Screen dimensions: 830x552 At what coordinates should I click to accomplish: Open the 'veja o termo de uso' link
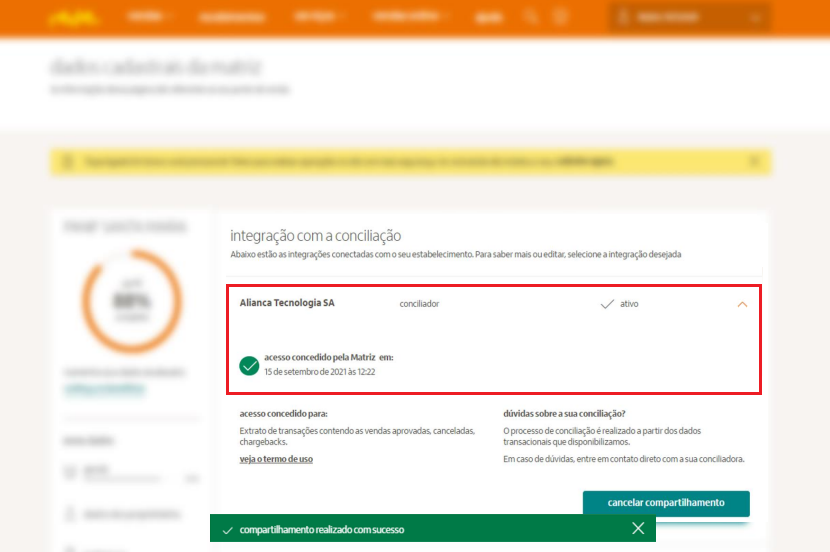tap(276, 459)
